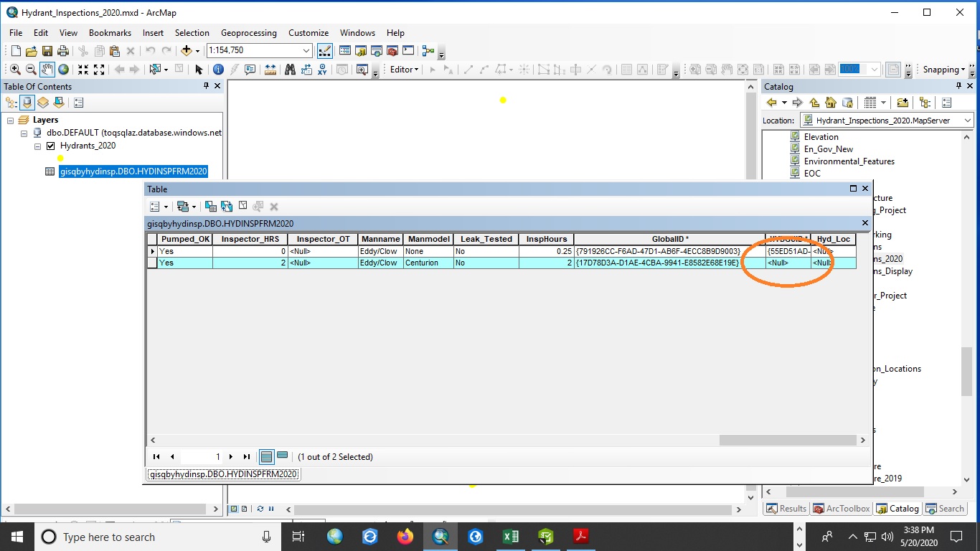Select the second row via its row header
The width and height of the screenshot is (980, 551).
click(152, 263)
